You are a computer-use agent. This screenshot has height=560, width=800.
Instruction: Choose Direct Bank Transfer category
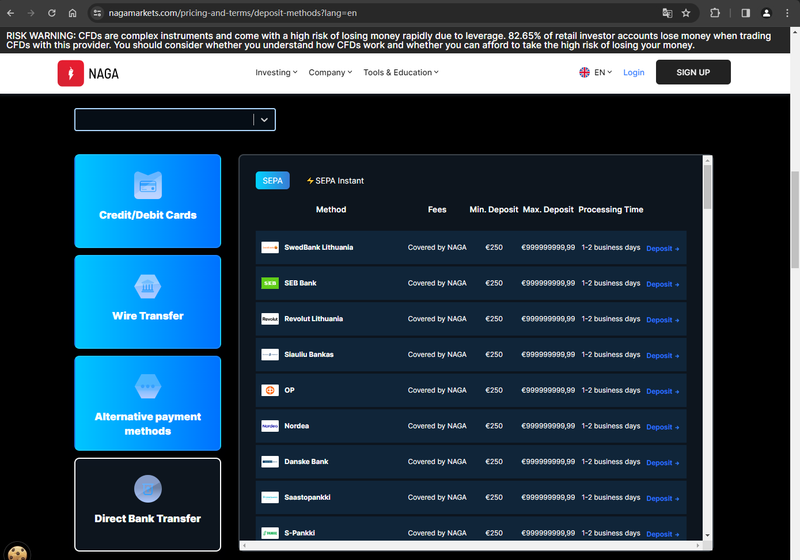[x=148, y=504]
